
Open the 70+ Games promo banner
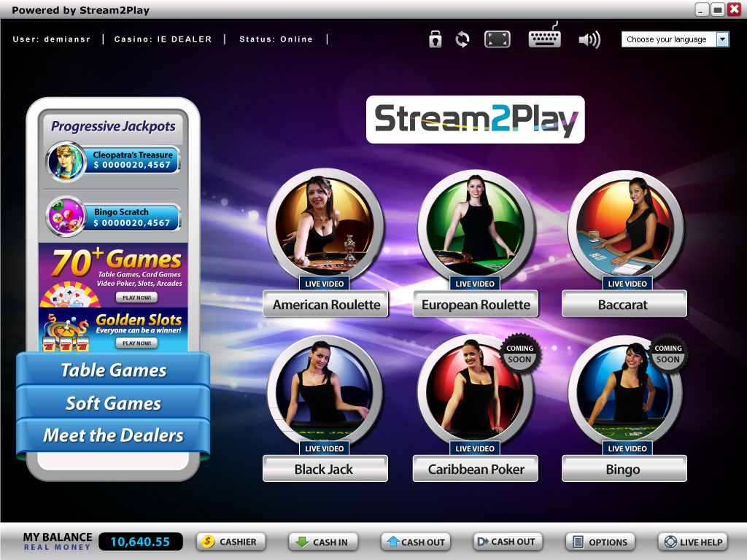pos(113,275)
